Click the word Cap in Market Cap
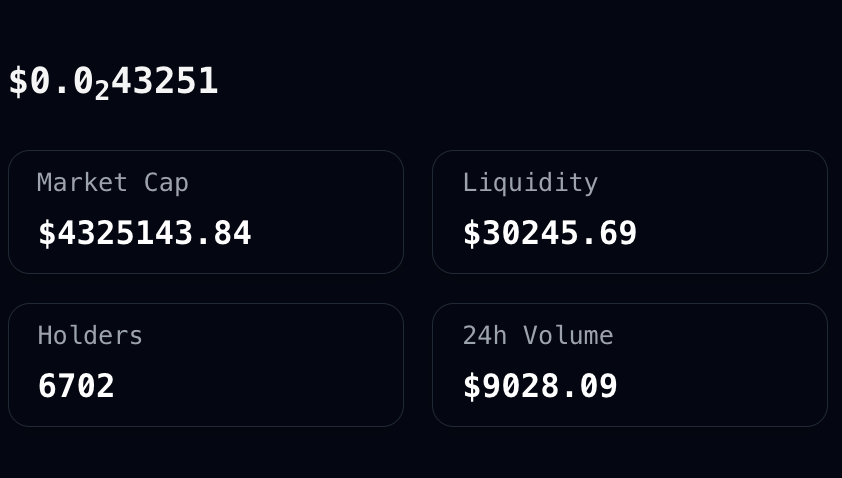 coord(166,183)
